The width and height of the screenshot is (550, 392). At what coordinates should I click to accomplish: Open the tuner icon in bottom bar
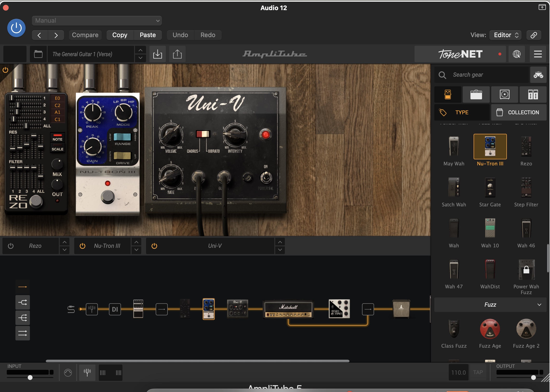(87, 372)
